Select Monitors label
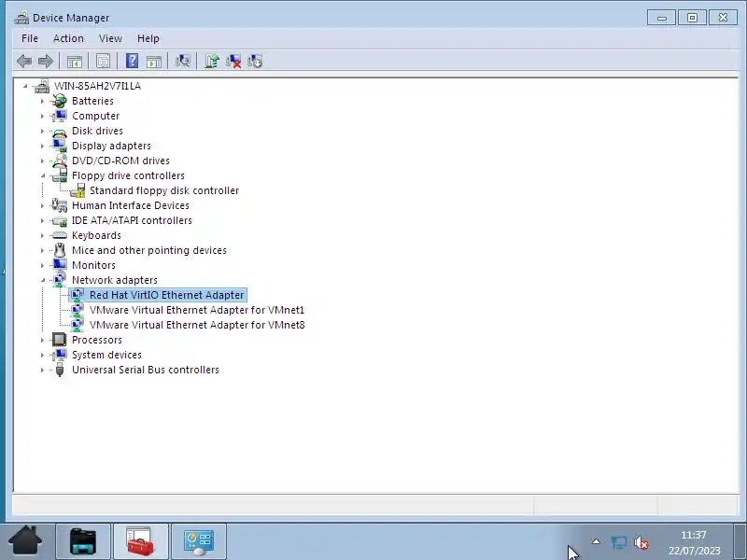Viewport: 747px width, 560px height. 93,265
